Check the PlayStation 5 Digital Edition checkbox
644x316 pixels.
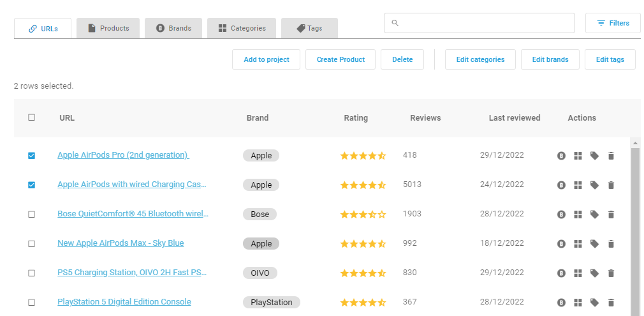[x=32, y=303]
